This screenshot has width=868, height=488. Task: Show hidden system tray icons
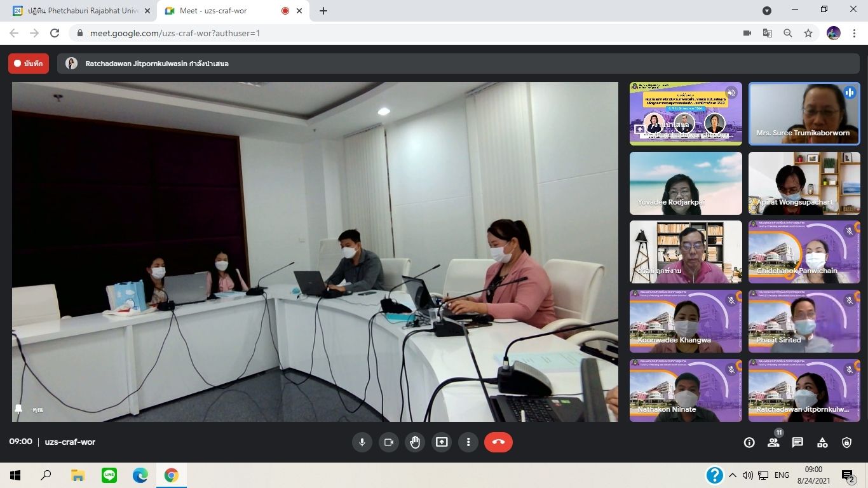(x=733, y=475)
